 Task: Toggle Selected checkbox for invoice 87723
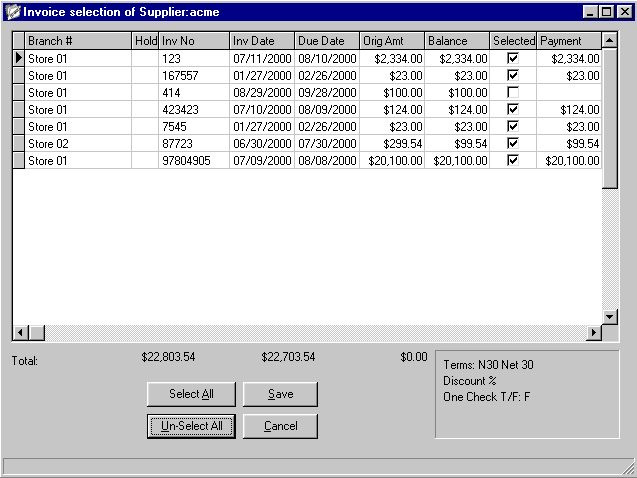(x=513, y=144)
